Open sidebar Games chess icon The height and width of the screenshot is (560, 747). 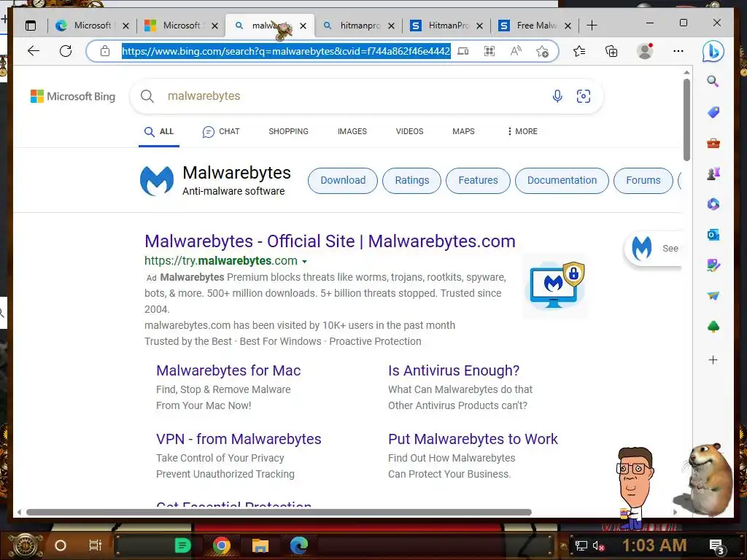tap(713, 174)
